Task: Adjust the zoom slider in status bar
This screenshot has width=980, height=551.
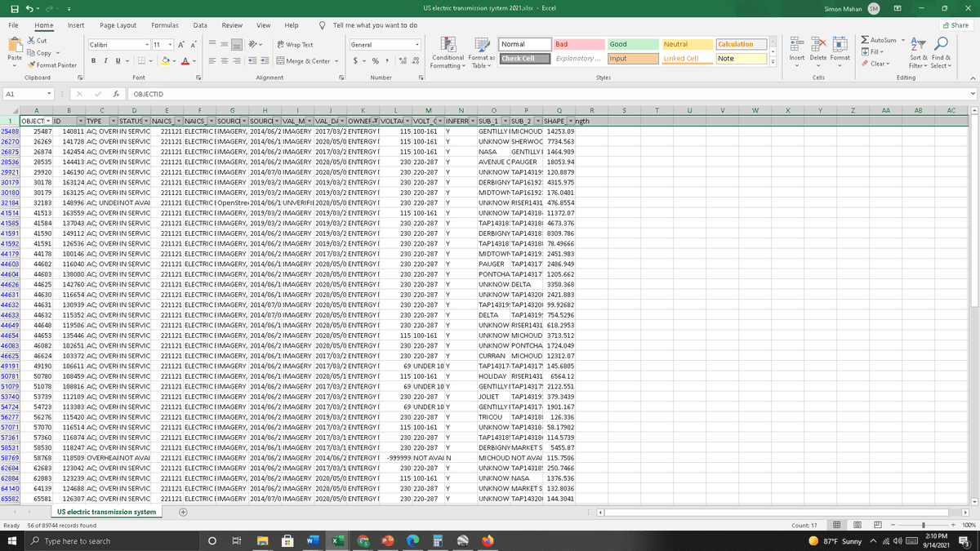Action: pos(923,525)
